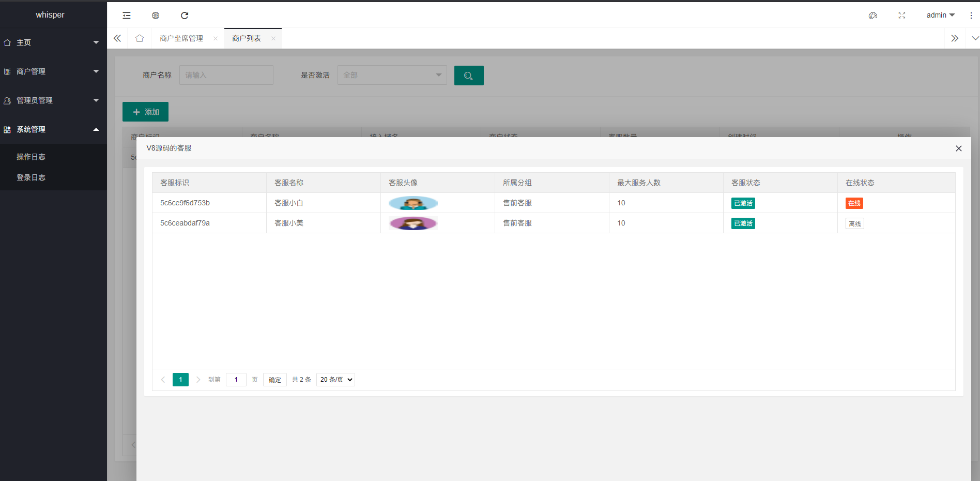Click the 添加 add button
980x481 pixels.
pos(145,112)
